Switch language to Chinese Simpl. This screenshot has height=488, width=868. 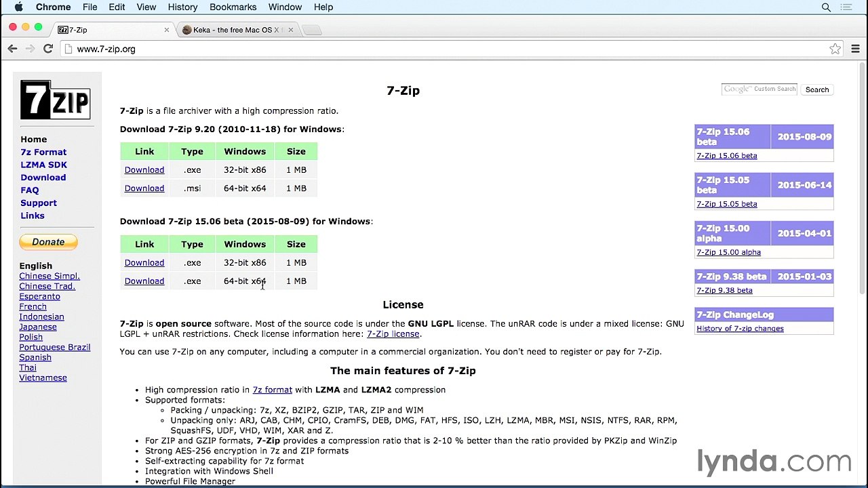(50, 276)
